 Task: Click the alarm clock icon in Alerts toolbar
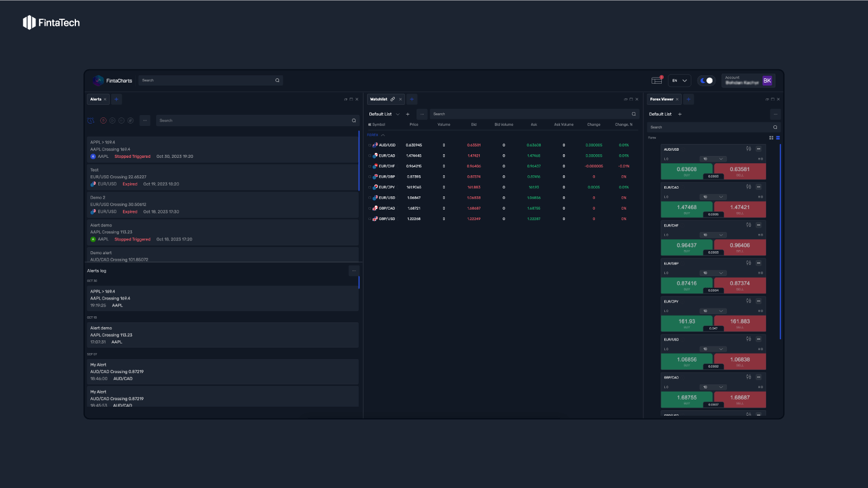tap(91, 120)
